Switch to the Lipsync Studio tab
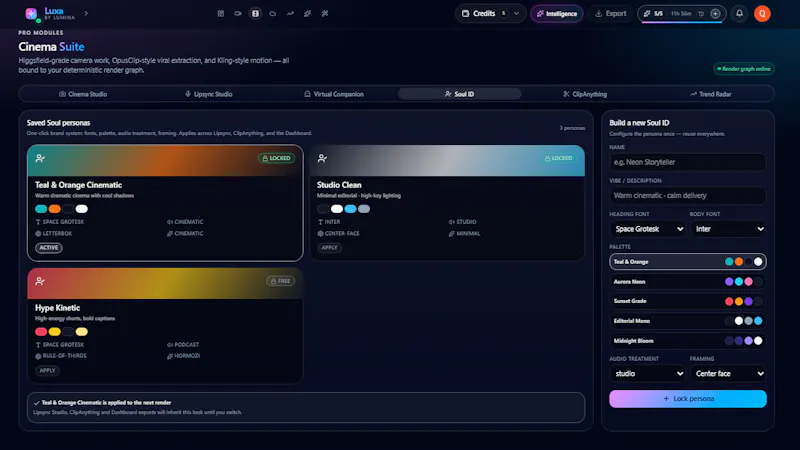 (208, 94)
